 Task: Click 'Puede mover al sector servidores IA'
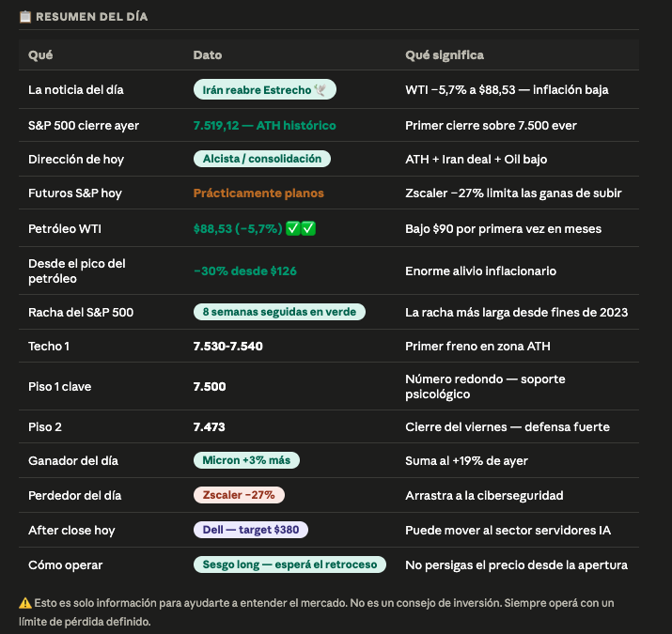click(508, 531)
